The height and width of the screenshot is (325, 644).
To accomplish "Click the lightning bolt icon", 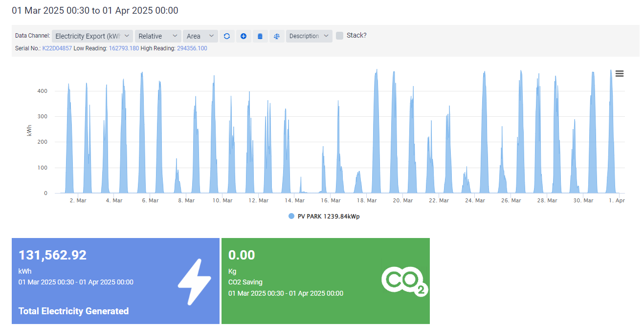I will 194,282.
